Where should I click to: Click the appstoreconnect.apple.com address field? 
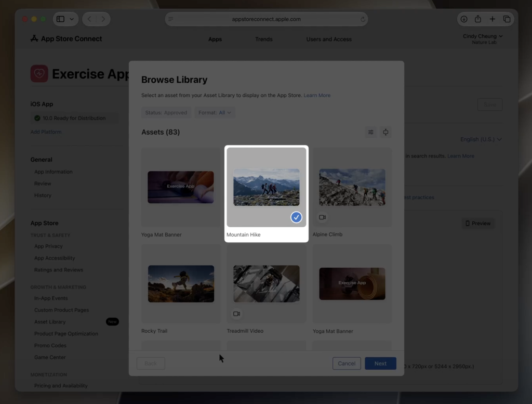[267, 19]
